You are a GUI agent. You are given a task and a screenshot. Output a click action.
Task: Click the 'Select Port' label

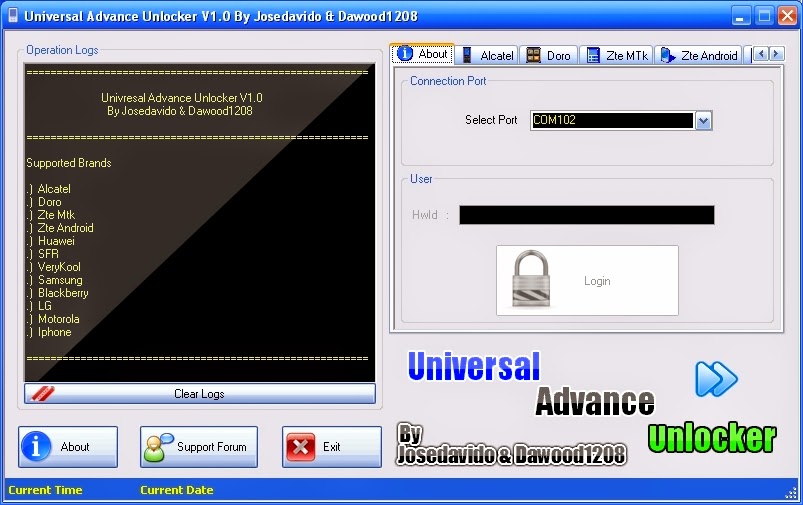click(491, 120)
